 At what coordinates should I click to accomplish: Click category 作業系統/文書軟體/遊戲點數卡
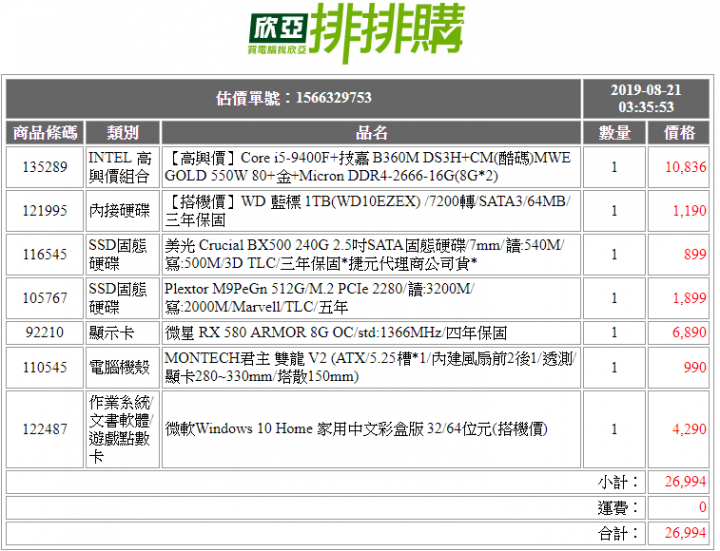121,429
